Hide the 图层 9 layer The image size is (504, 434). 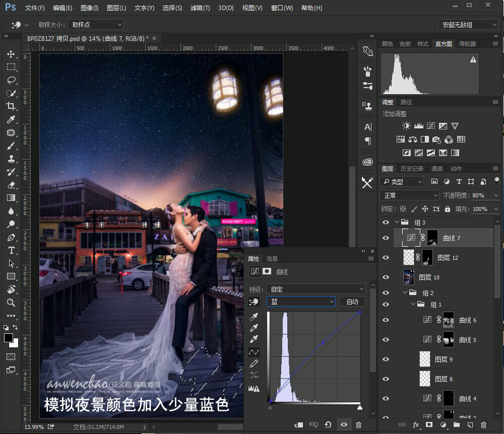[386, 359]
